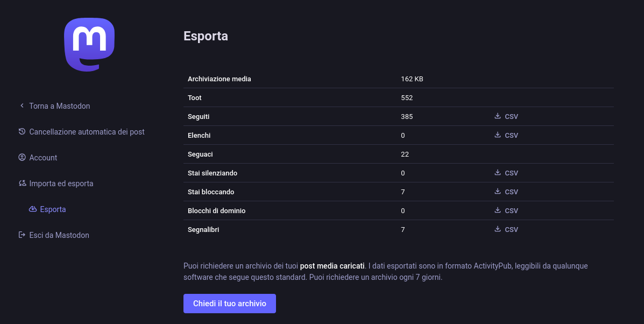The image size is (644, 324).
Task: Click the download icon in Seguiti row
Action: pyautogui.click(x=498, y=116)
